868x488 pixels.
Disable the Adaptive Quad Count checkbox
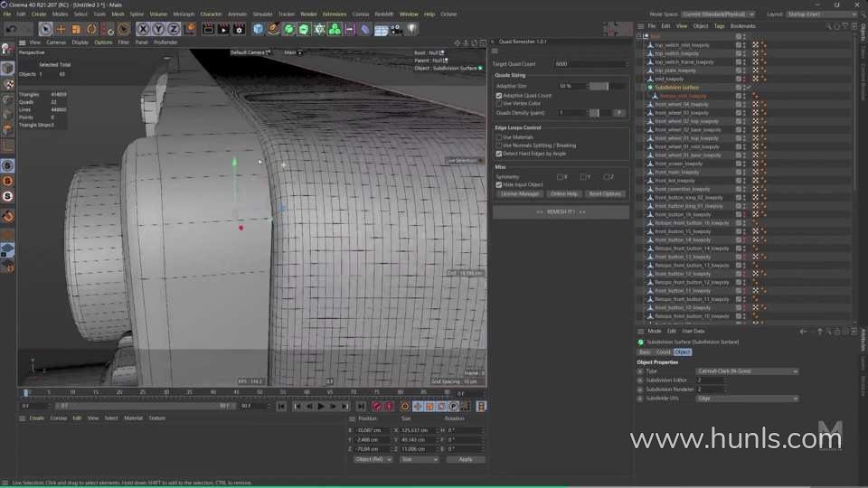(499, 95)
